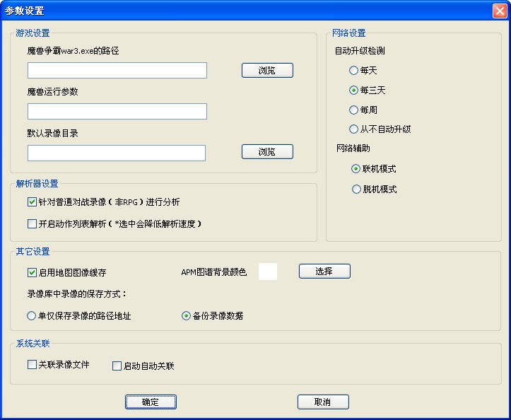
Task: Click the 自动升级检测 label
Action: [360, 51]
